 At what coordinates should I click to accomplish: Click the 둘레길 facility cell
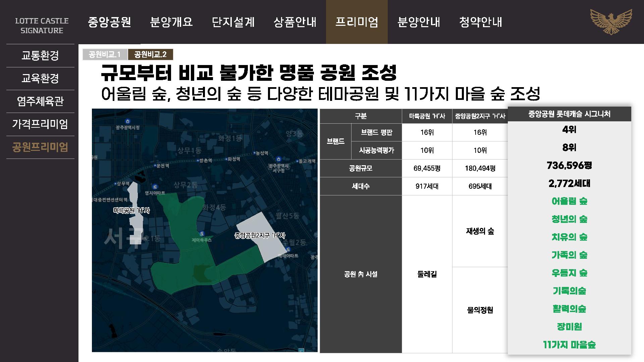427,274
